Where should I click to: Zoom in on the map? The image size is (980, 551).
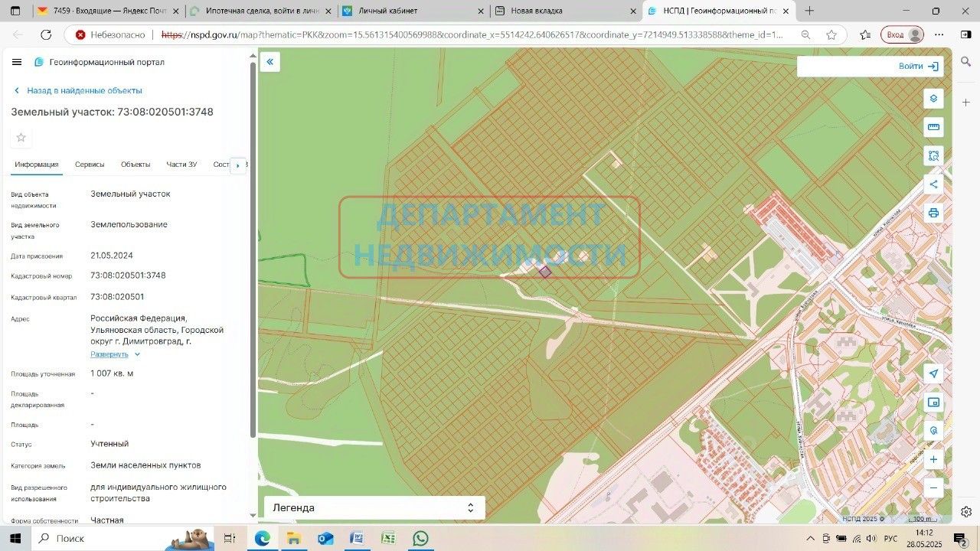[x=933, y=460]
